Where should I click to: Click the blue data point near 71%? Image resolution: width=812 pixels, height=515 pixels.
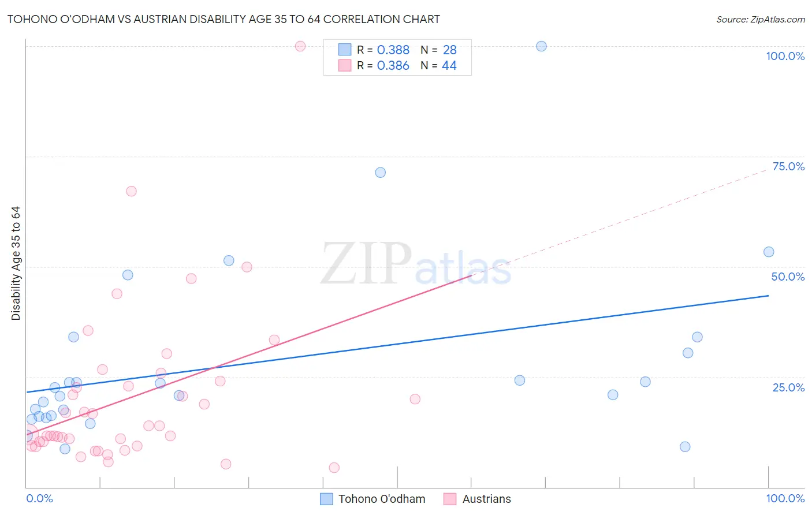click(380, 173)
